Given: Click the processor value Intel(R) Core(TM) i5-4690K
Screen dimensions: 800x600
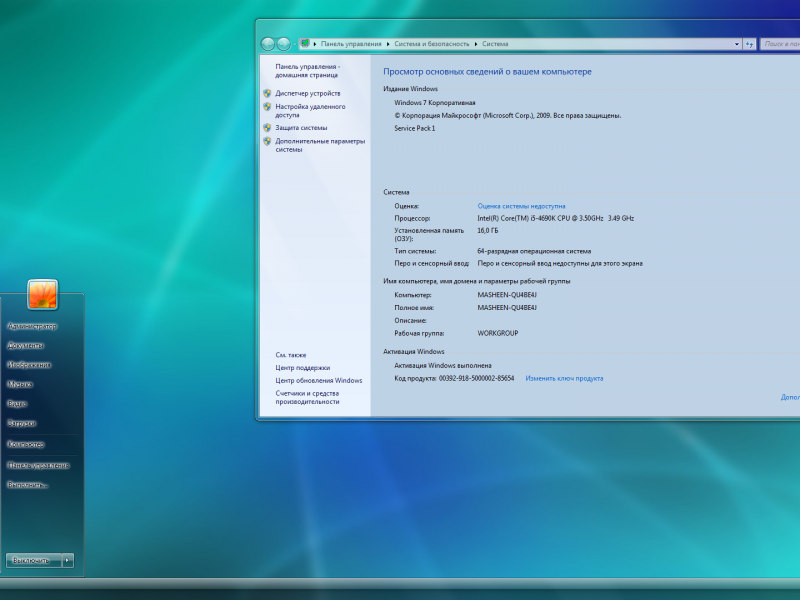Looking at the screenshot, I should coord(556,218).
